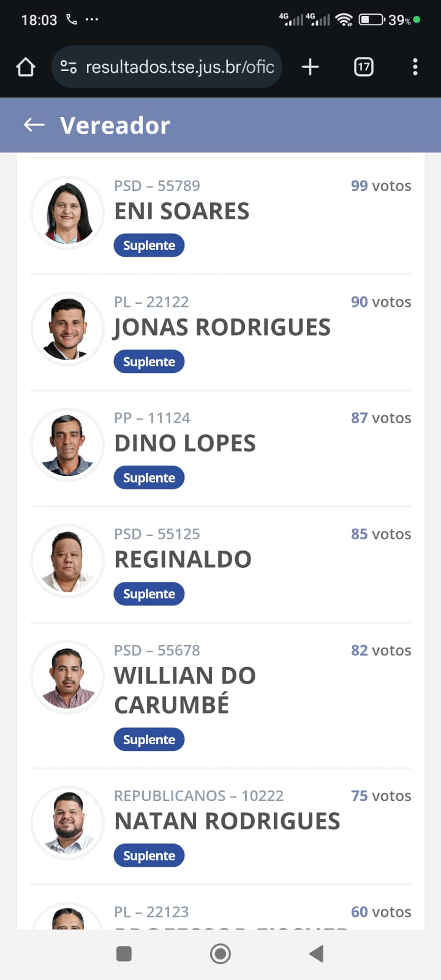Open the browser three-dot menu
This screenshot has width=441, height=980.
(415, 67)
